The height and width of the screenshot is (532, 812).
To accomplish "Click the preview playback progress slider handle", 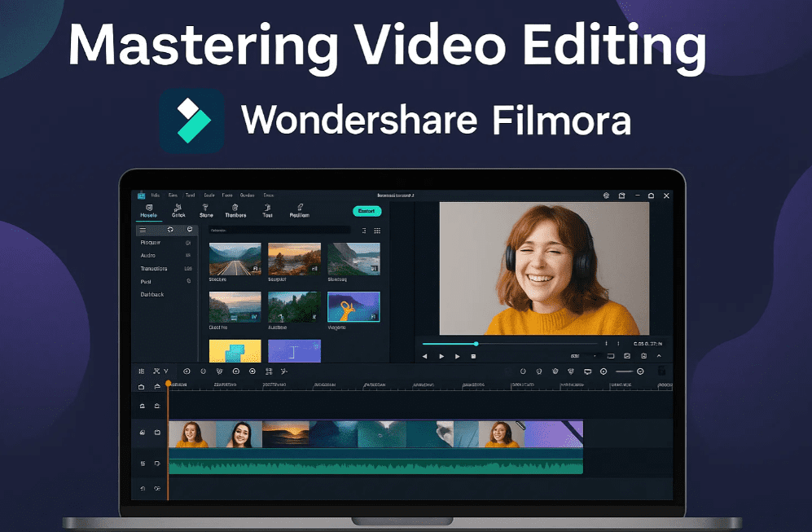I will coord(476,344).
